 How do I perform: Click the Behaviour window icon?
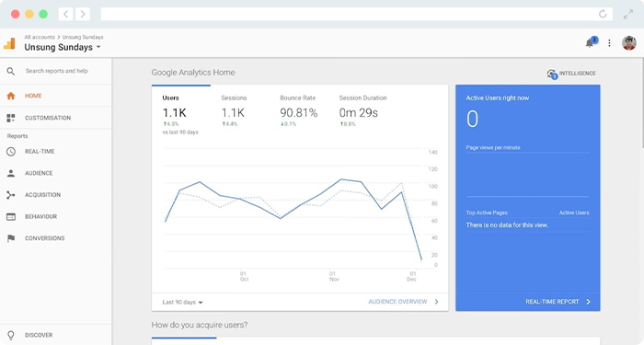tap(11, 216)
